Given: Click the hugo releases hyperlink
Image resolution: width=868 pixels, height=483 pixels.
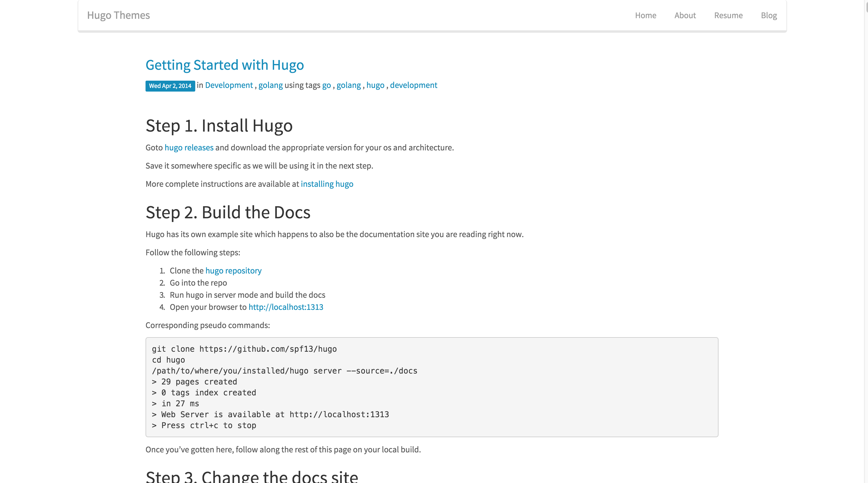Looking at the screenshot, I should coord(189,148).
